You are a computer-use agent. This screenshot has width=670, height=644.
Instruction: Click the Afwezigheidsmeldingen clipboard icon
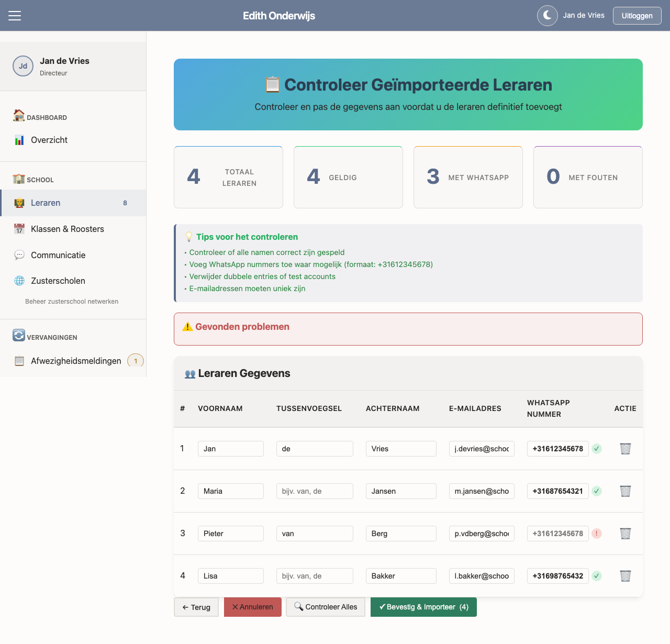tap(19, 361)
